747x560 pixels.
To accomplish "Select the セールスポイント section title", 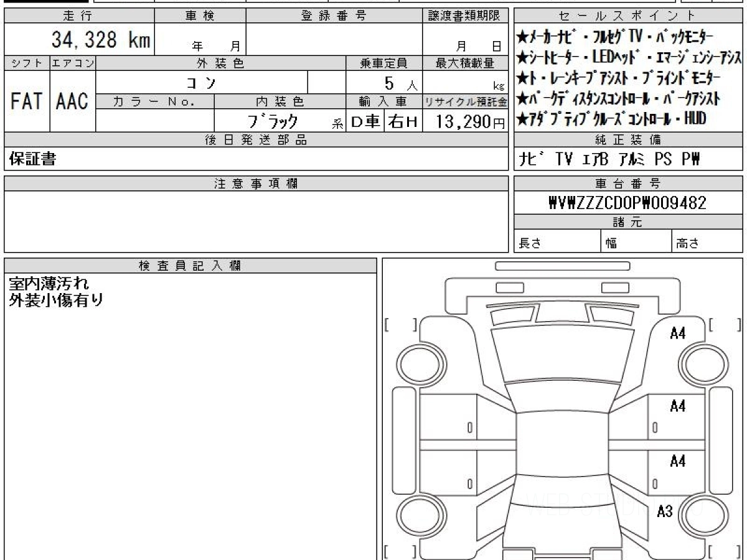I will (629, 16).
